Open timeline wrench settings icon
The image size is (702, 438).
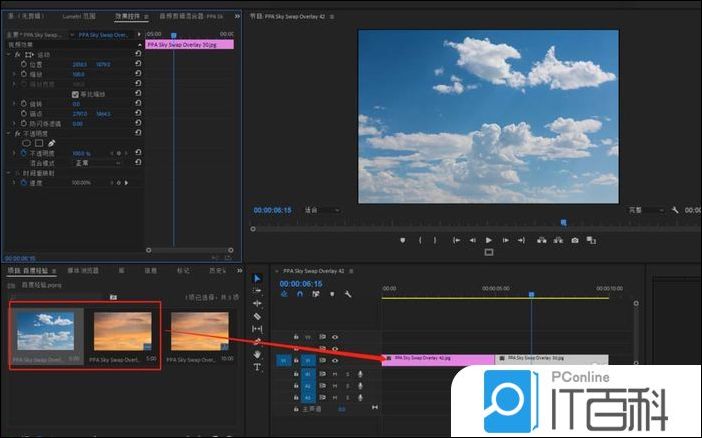[347, 294]
